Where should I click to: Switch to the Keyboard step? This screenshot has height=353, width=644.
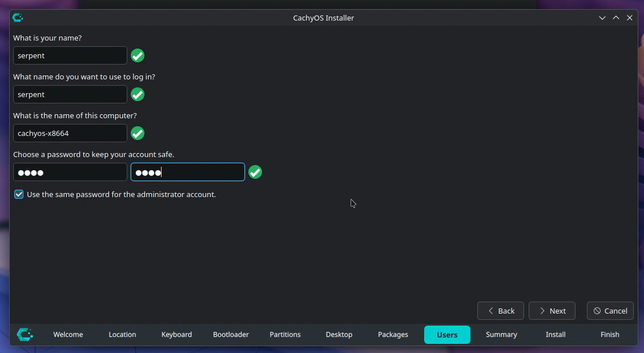pos(176,335)
